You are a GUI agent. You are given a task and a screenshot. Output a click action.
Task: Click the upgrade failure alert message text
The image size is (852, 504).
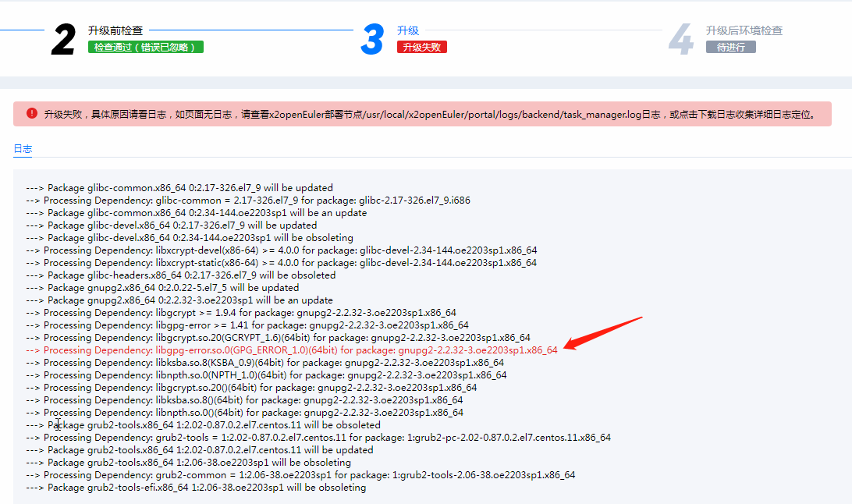click(429, 114)
